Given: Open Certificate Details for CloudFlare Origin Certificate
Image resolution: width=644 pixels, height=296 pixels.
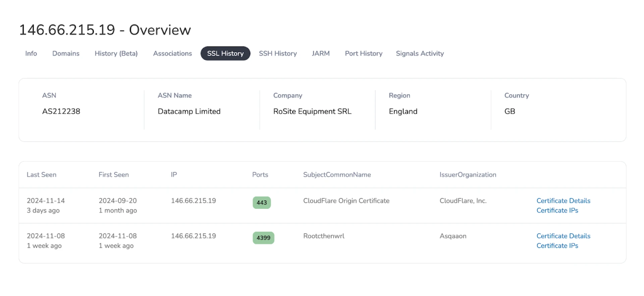Looking at the screenshot, I should [x=563, y=201].
